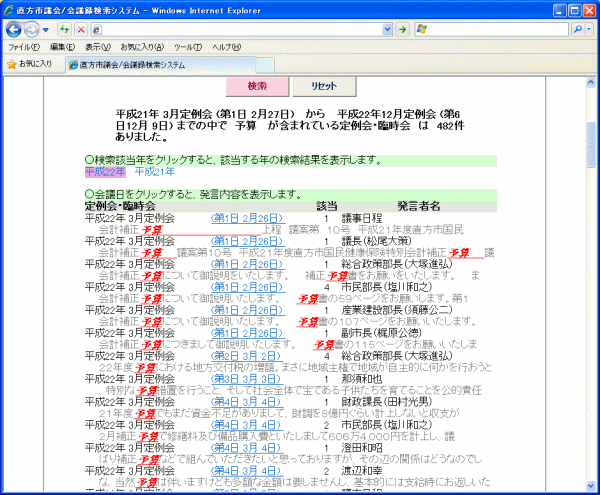This screenshot has width=600, height=495.
Task: Click the 該当 column header
Action: pyautogui.click(x=326, y=207)
